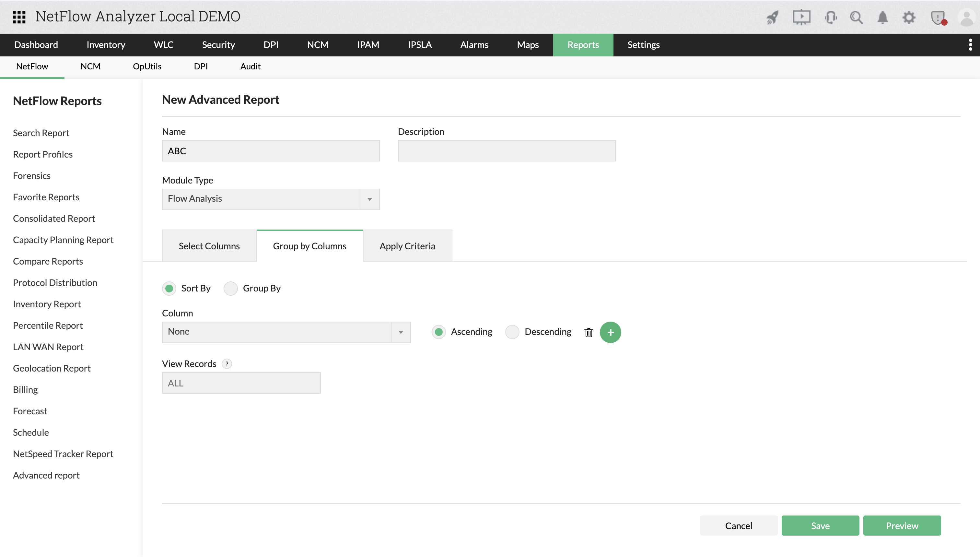
Task: Switch to the Apply Criteria tab
Action: (407, 246)
